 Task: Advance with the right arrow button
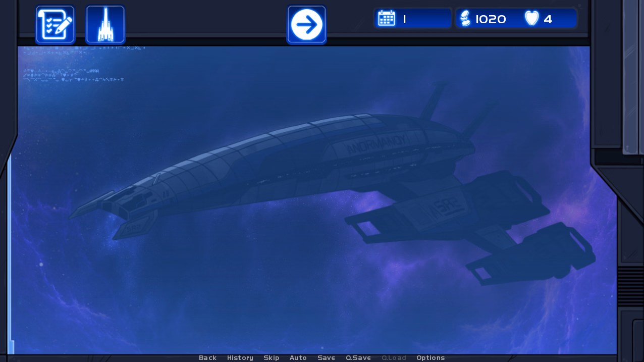pyautogui.click(x=307, y=25)
